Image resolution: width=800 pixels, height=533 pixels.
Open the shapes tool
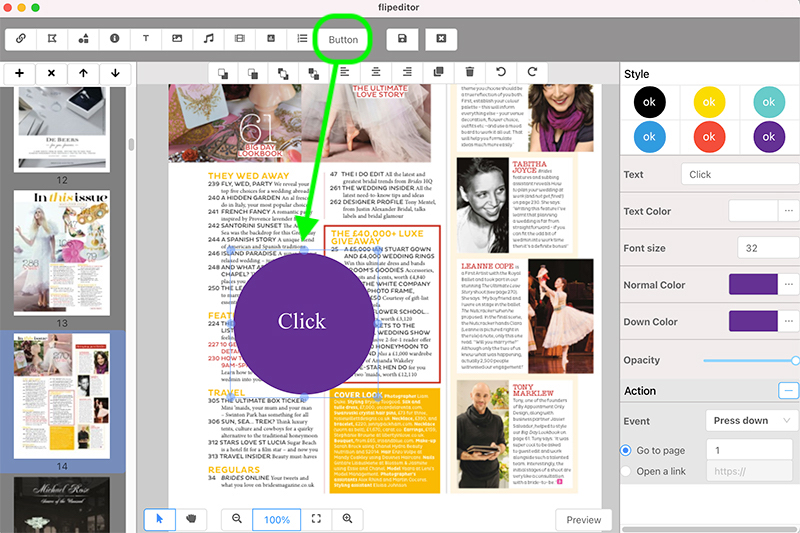tap(83, 39)
